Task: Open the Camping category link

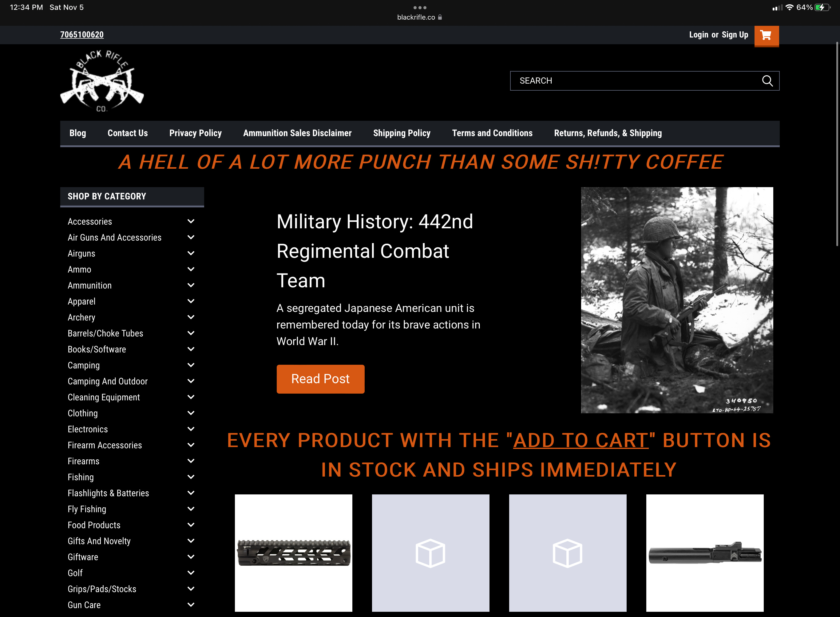Action: pyautogui.click(x=84, y=365)
